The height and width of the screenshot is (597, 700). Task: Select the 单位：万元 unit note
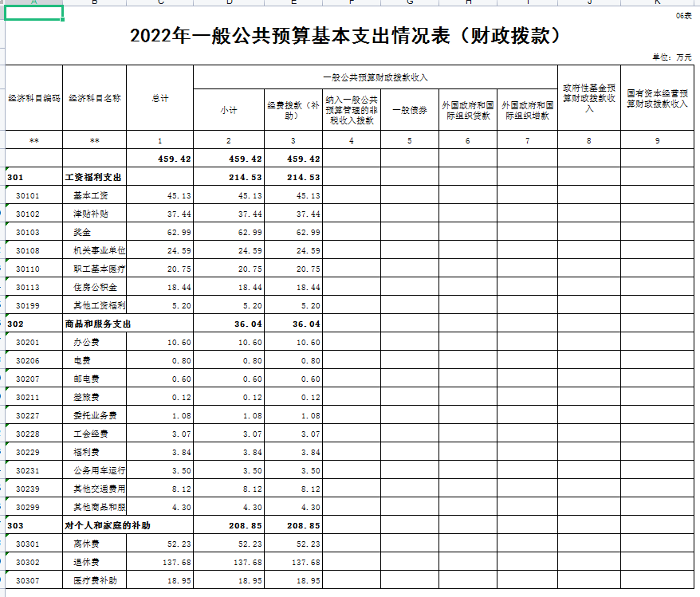click(672, 57)
